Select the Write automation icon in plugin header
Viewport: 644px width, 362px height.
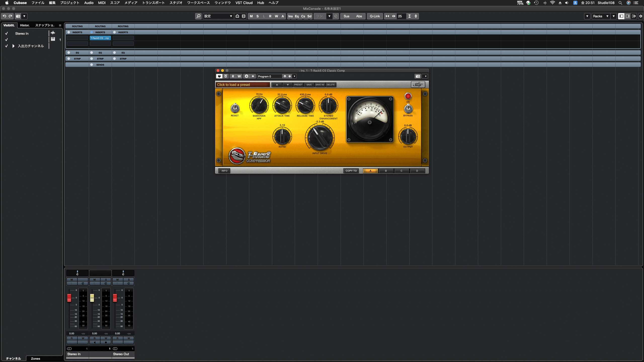click(239, 76)
